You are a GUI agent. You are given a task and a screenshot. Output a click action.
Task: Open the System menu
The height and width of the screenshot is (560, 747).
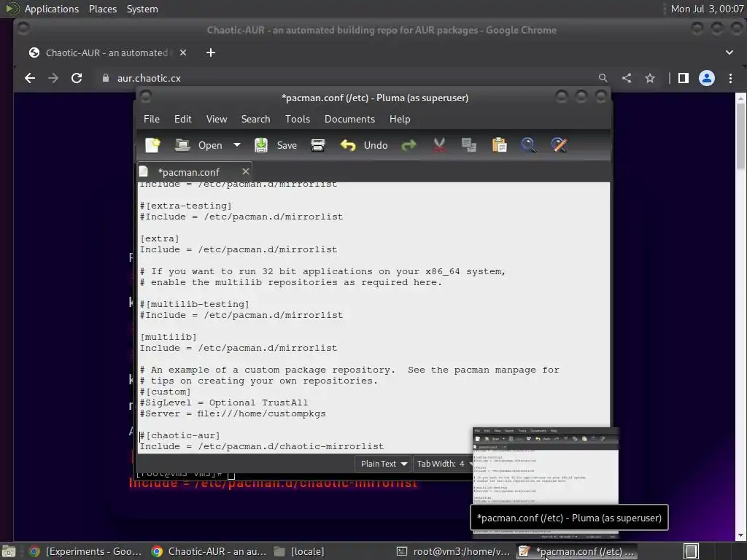[142, 9]
